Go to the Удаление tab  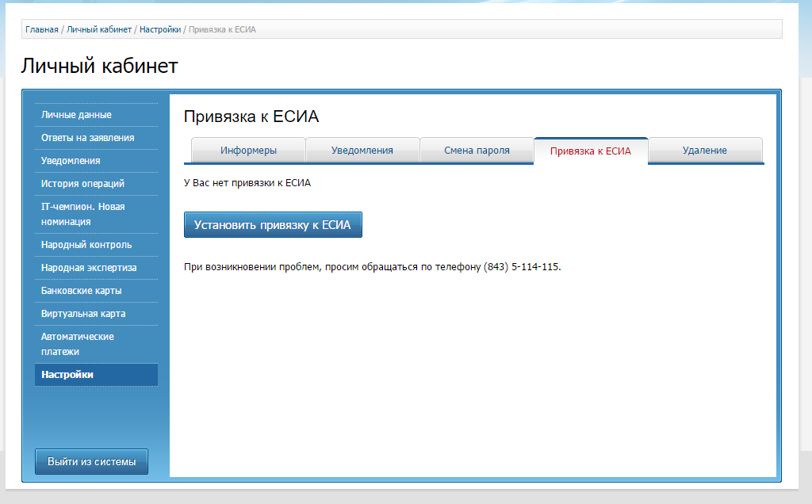tap(704, 151)
